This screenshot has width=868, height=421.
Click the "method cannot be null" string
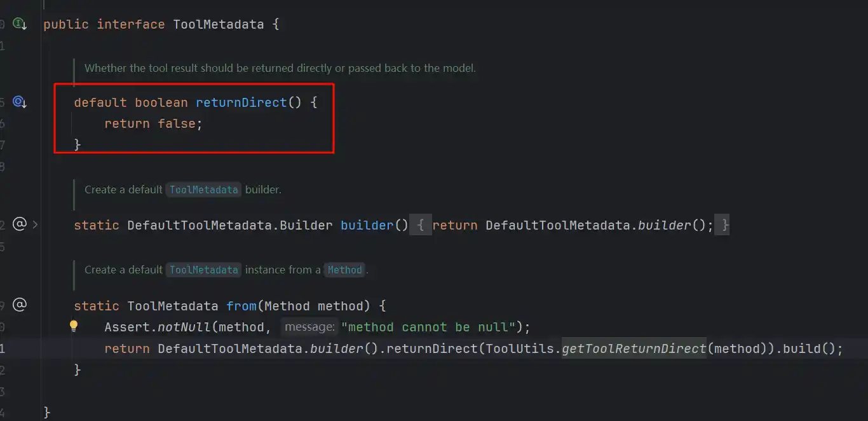[427, 327]
